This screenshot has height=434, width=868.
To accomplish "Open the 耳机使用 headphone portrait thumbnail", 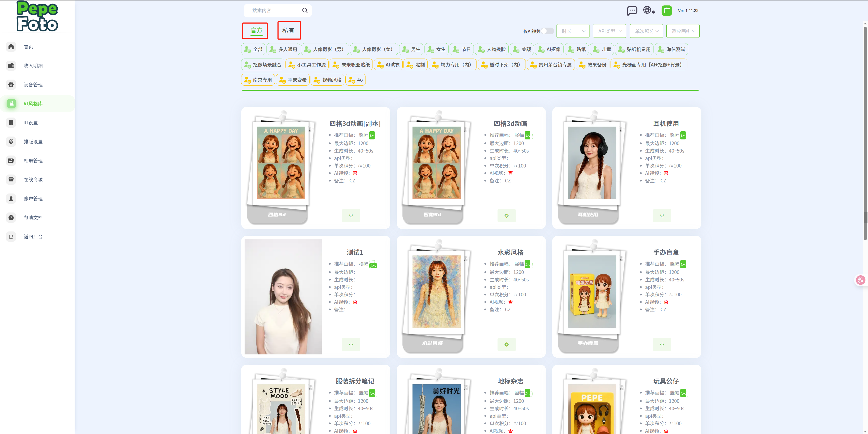I will click(x=592, y=163).
